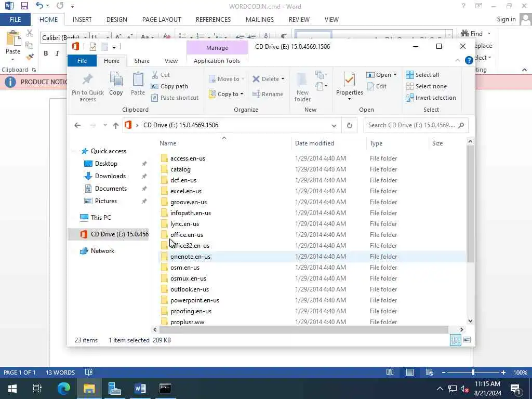Select the excel.en-us folder
The width and height of the screenshot is (532, 399).
[186, 191]
